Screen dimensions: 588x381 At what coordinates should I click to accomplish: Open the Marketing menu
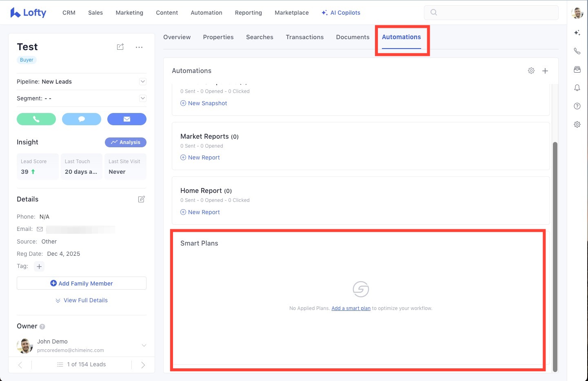coord(129,13)
